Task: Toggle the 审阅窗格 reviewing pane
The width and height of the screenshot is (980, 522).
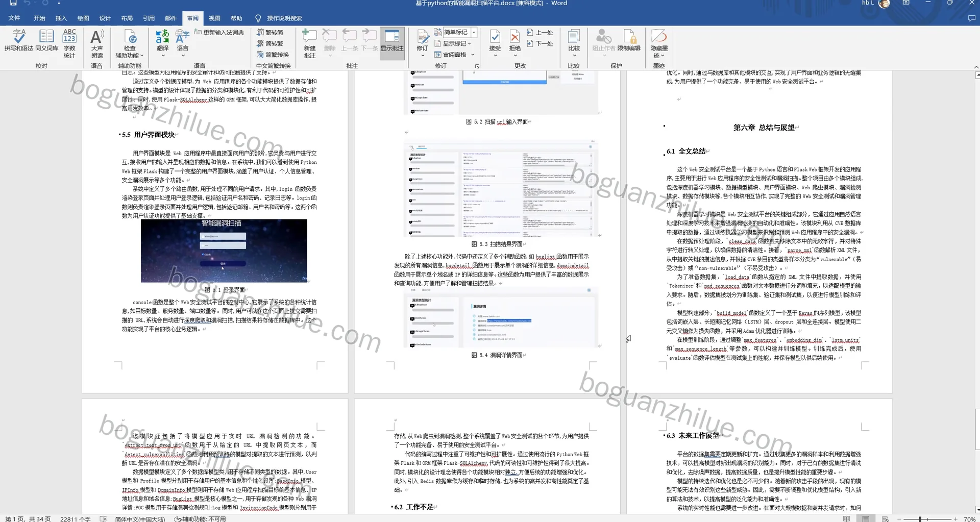Action: 450,55
